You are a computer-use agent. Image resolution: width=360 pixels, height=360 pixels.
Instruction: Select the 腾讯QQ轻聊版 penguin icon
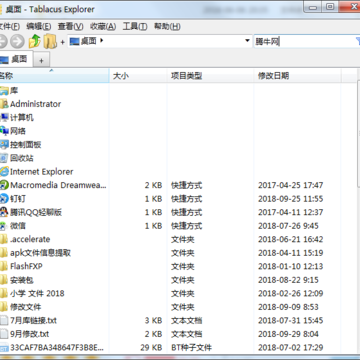(x=4, y=212)
